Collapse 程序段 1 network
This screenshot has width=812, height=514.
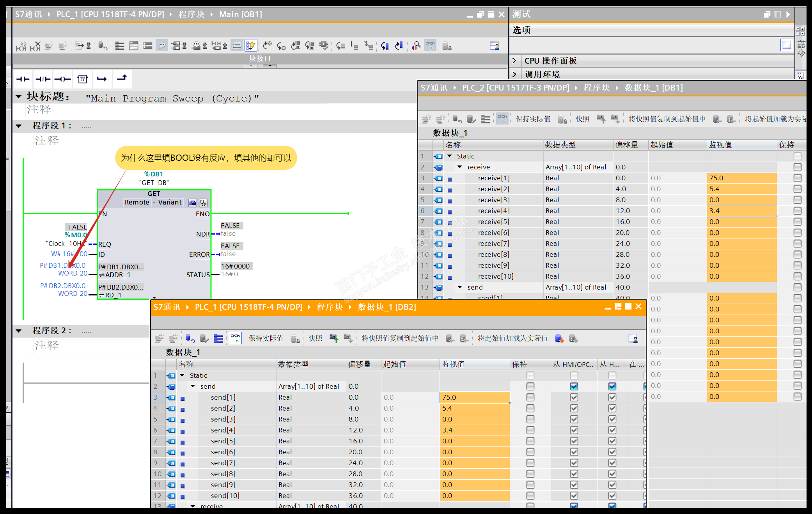[19, 126]
